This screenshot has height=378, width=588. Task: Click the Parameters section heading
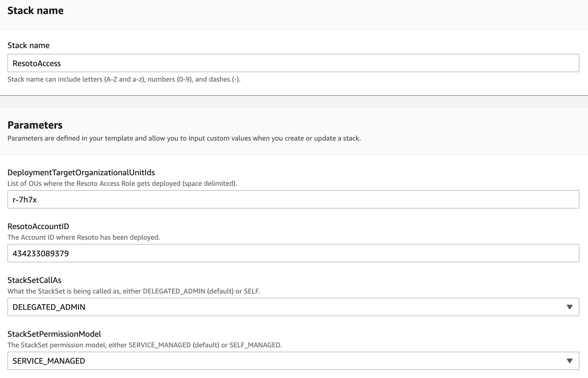click(x=35, y=125)
